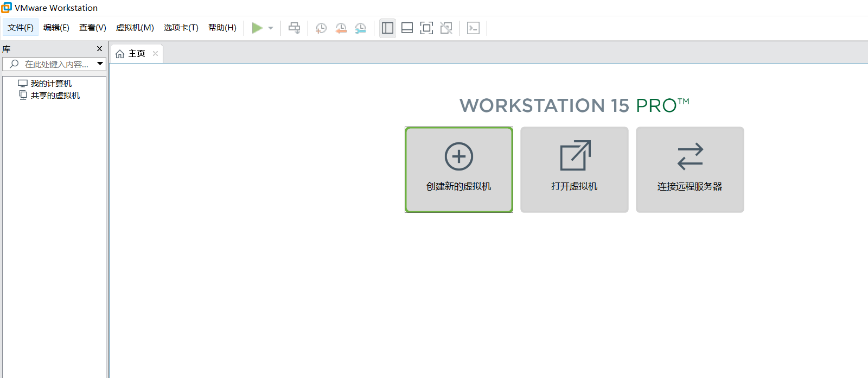Open the snapshot manager icon
Screen dimensions: 868x378
[361, 28]
